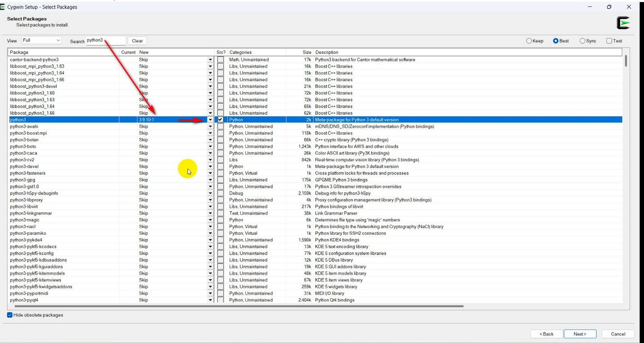This screenshot has width=644, height=343.
Task: Uncheck the Src checkbox for python3 row
Action: tap(221, 120)
